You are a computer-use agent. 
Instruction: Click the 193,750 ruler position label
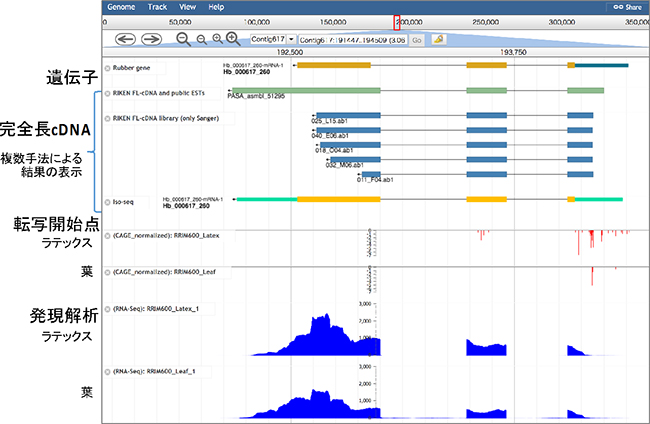[513, 53]
